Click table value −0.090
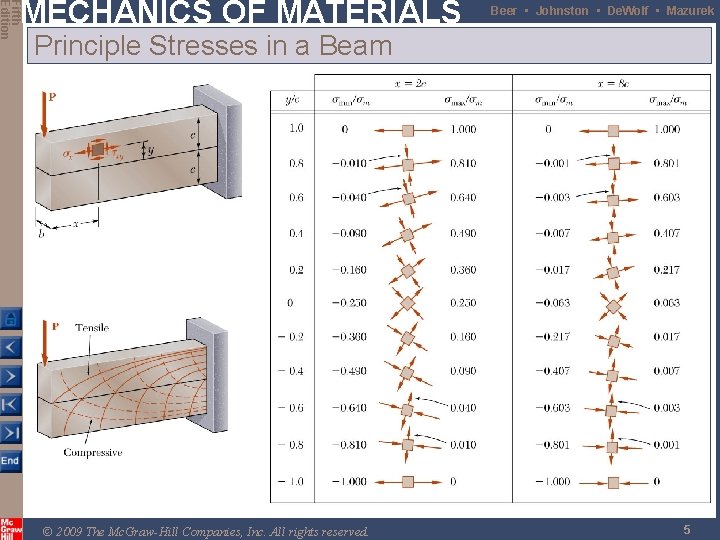This screenshot has width=720, height=540. click(x=349, y=233)
